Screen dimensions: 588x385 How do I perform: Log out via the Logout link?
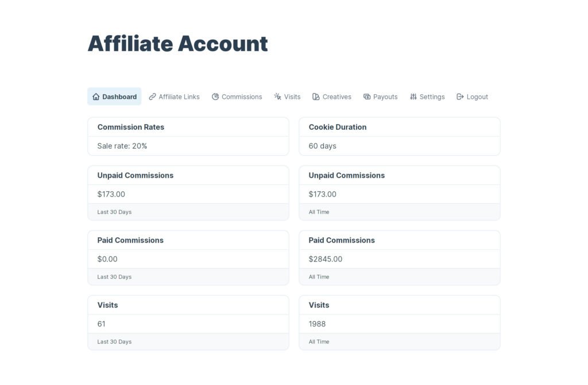click(x=473, y=97)
